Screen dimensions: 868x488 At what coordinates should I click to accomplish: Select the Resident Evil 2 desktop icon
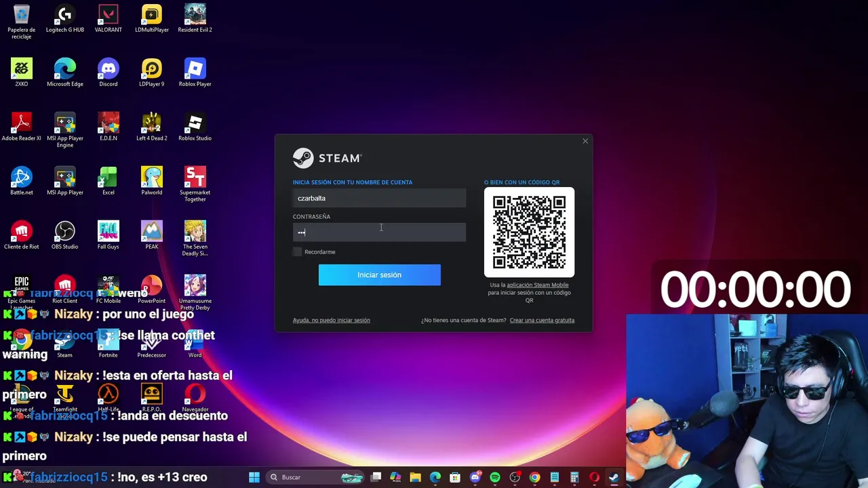click(x=195, y=18)
